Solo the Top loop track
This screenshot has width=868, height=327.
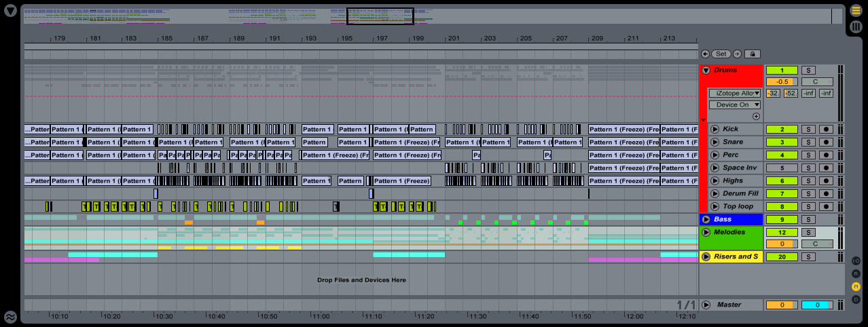(808, 206)
